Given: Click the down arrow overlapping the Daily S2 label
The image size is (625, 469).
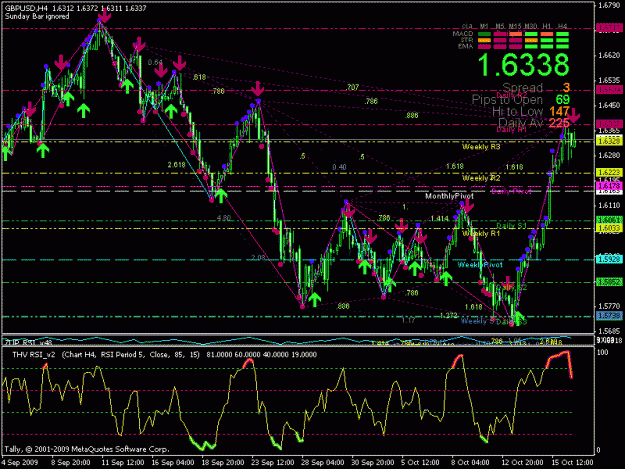Looking at the screenshot, I should point(507,283).
